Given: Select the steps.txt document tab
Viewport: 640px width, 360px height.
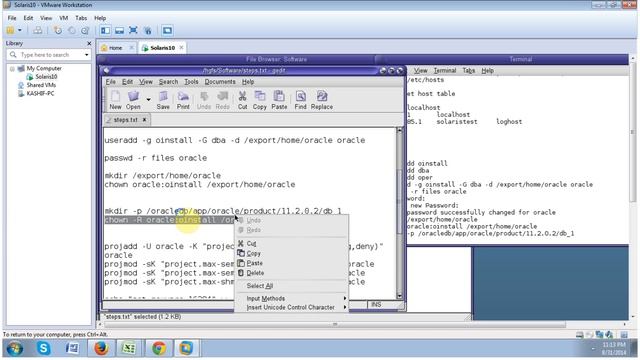Looking at the screenshot, I should (x=125, y=120).
